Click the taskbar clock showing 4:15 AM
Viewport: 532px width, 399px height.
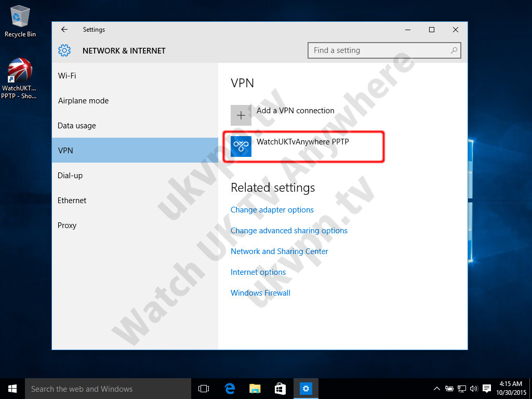511,389
